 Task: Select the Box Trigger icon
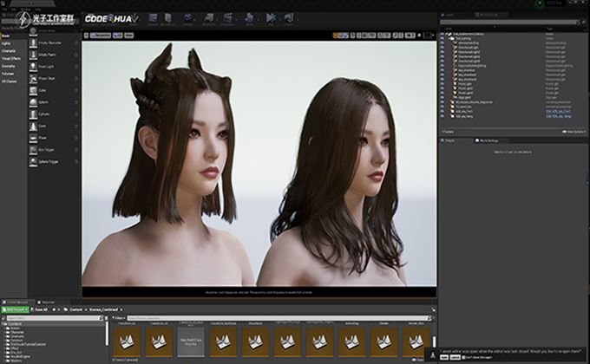33,150
